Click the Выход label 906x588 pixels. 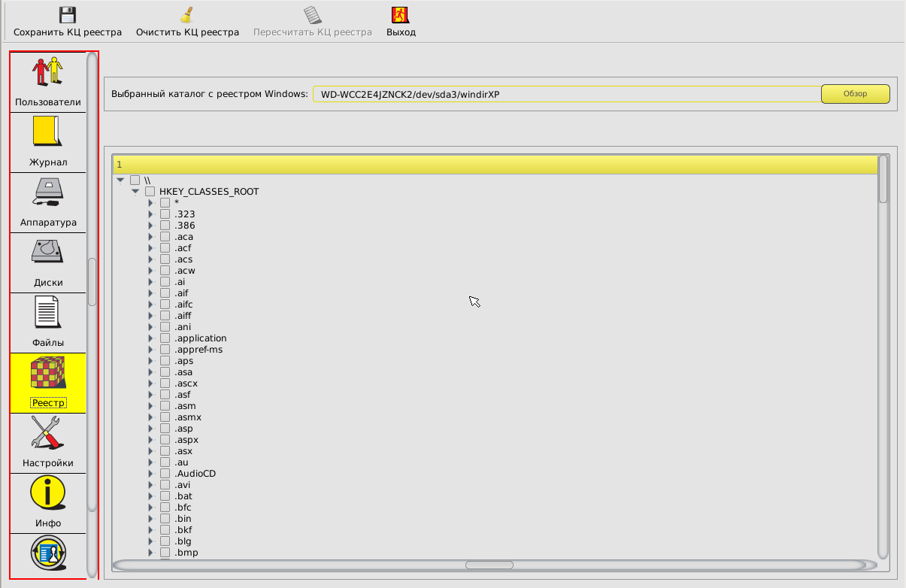pos(401,32)
